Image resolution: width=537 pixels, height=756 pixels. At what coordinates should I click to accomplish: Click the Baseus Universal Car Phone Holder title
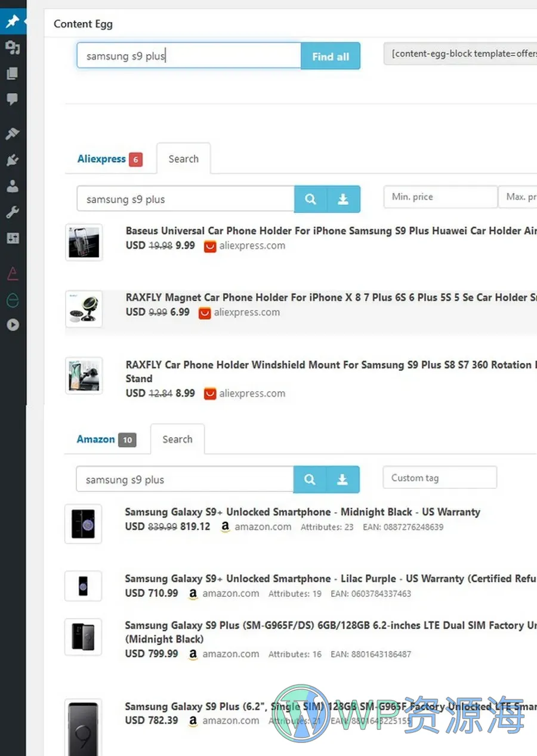(x=331, y=231)
